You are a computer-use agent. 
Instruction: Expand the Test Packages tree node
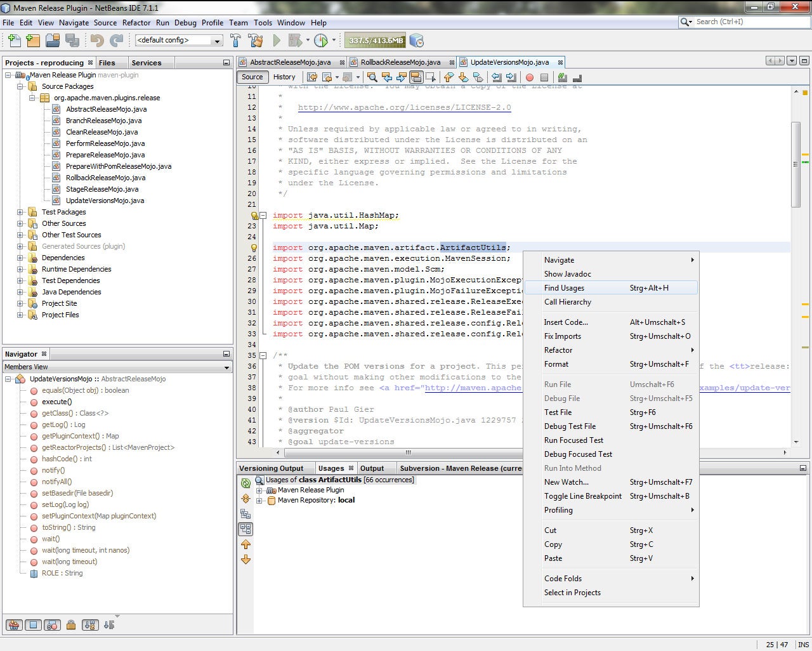(x=20, y=212)
